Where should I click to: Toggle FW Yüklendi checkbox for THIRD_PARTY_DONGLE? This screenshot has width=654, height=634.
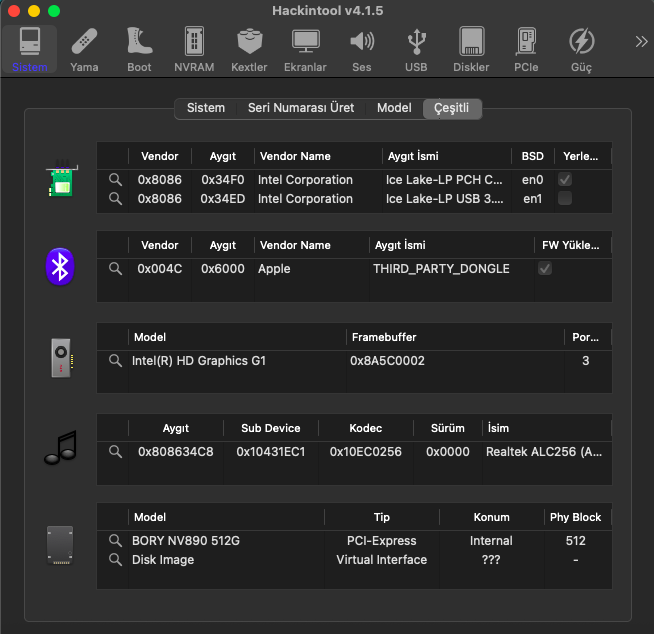pos(545,268)
